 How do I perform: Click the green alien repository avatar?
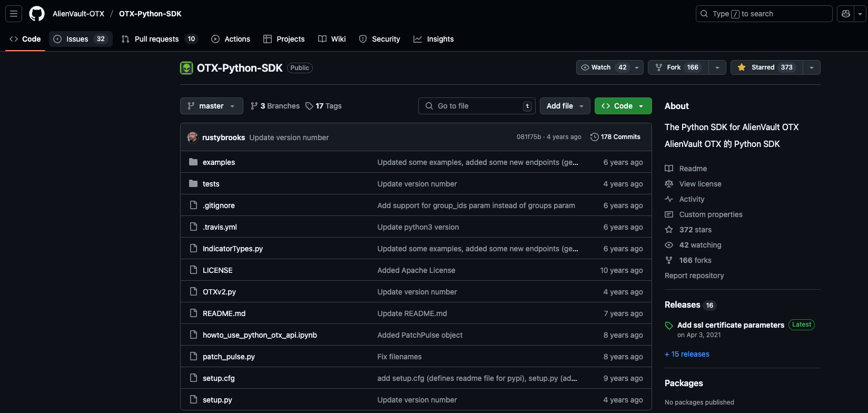(186, 68)
